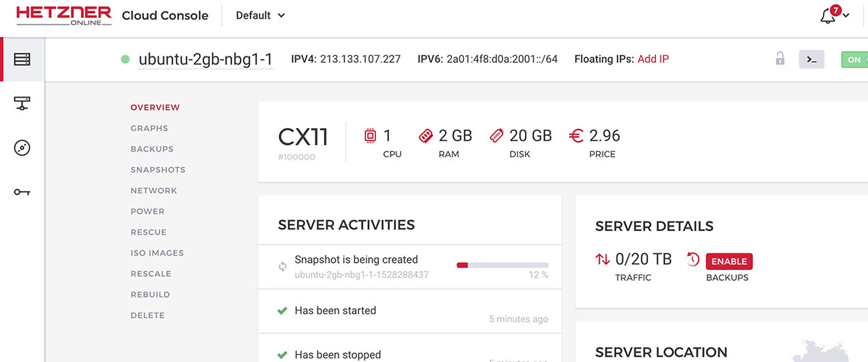The width and height of the screenshot is (868, 362).
Task: Open the SSH keys sidebar icon
Action: 22,192
